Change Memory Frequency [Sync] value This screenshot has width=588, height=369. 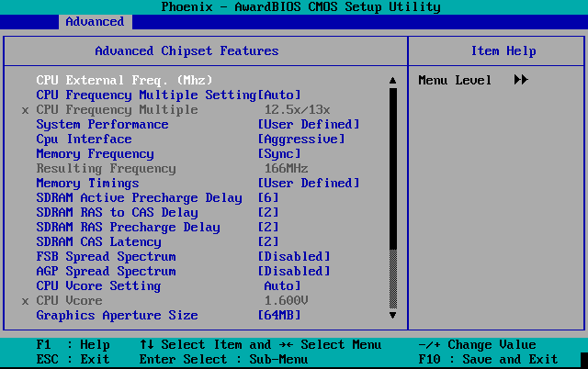(x=279, y=153)
